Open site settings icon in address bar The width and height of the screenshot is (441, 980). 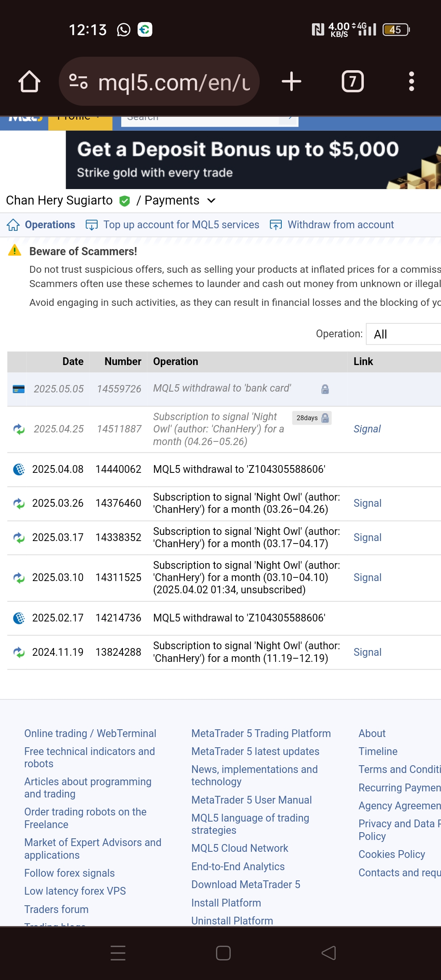(78, 81)
